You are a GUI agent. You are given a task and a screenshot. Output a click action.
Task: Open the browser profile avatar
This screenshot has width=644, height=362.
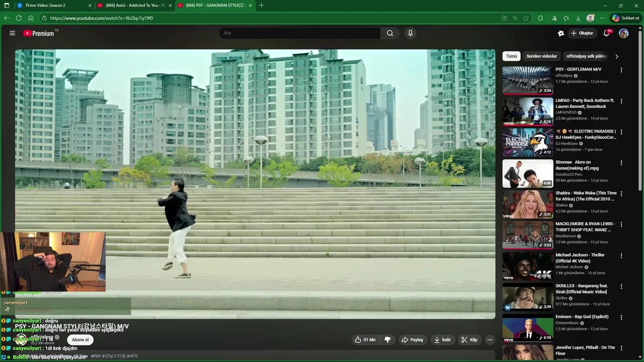point(591,18)
